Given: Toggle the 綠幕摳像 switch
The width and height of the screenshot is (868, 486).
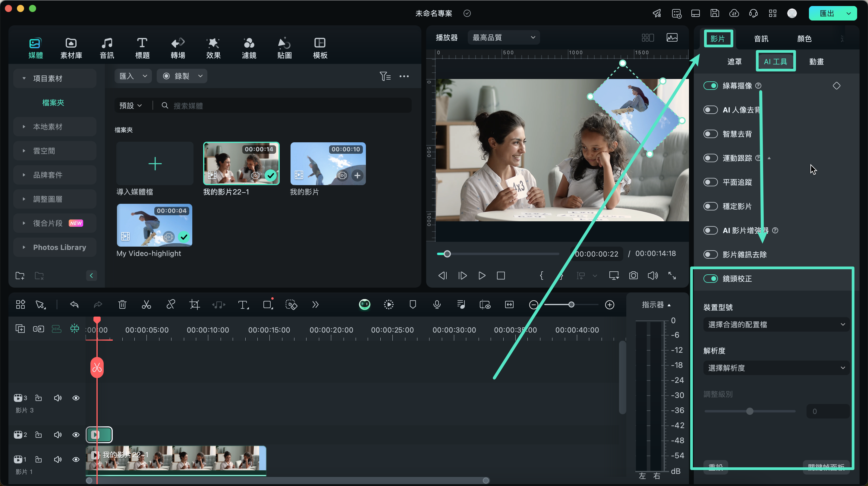Looking at the screenshot, I should click(x=710, y=86).
